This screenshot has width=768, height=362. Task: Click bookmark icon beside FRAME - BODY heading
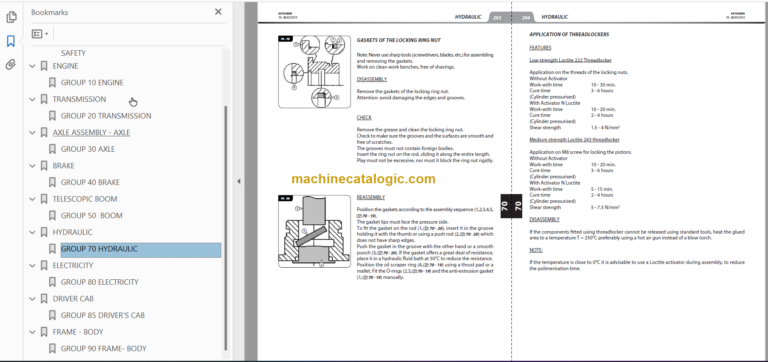pos(44,332)
